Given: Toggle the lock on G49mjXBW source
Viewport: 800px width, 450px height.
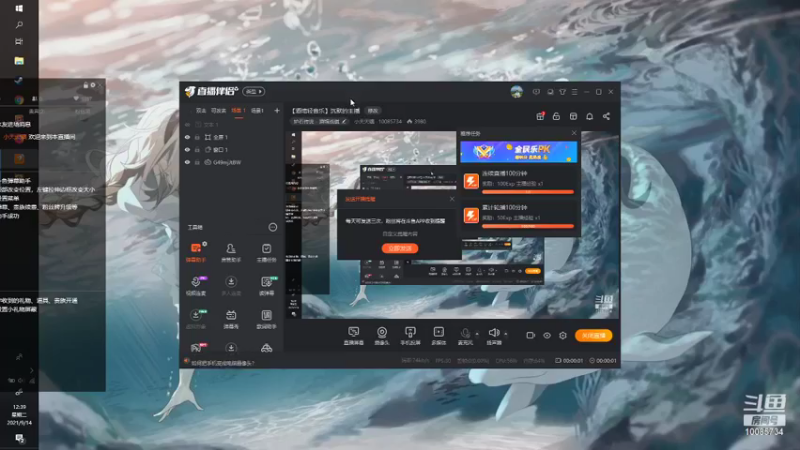Looking at the screenshot, I should point(197,162).
